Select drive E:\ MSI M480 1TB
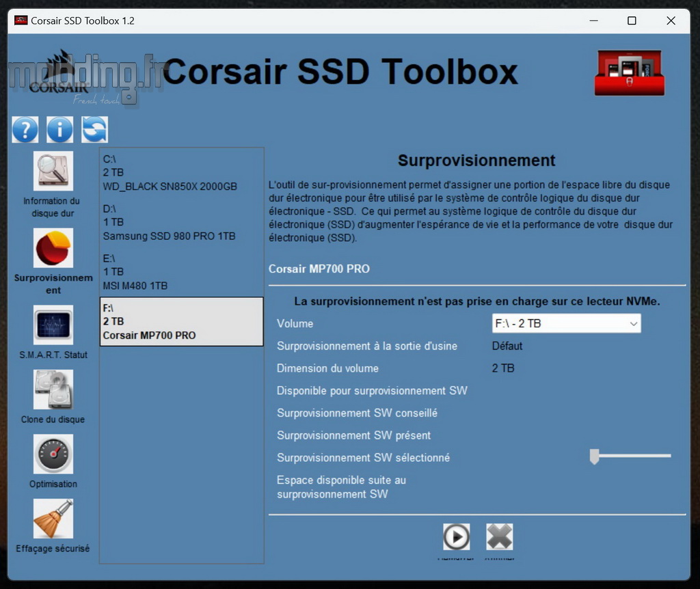The width and height of the screenshot is (700, 589). 182,272
